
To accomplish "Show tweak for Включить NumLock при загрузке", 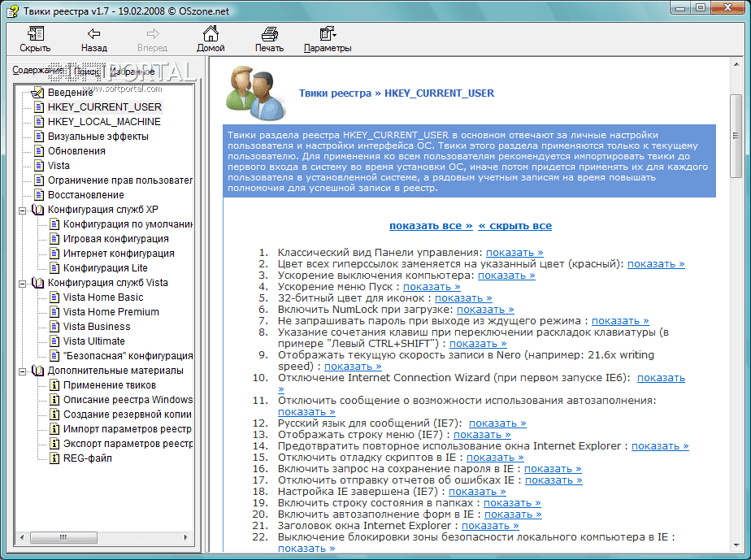I will (485, 310).
